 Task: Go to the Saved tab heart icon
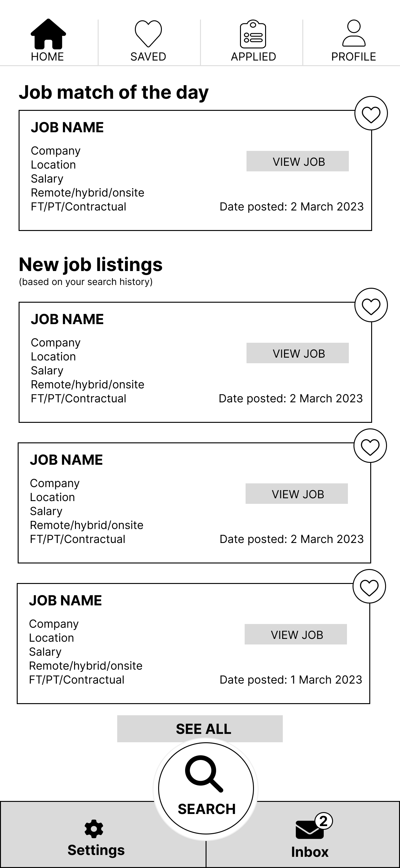pyautogui.click(x=148, y=33)
